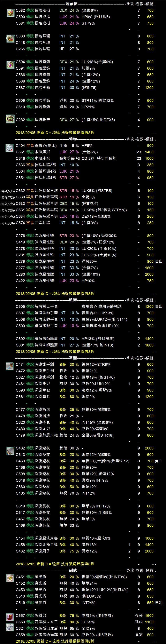Click the 培羅德 section header
The height and width of the screenshot is (644, 166).
coord(71,4)
